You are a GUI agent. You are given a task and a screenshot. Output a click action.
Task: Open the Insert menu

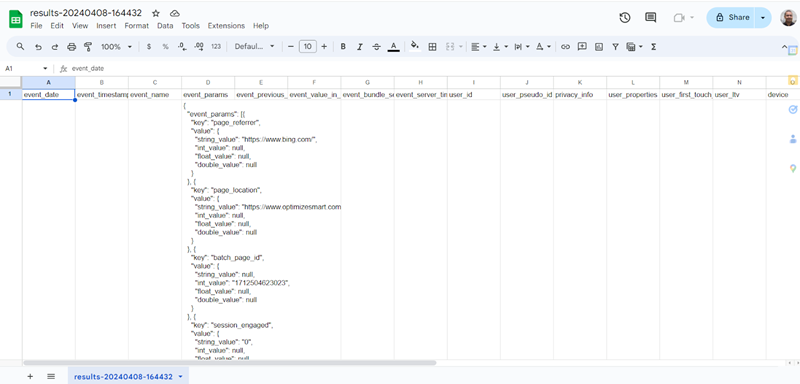tap(106, 25)
